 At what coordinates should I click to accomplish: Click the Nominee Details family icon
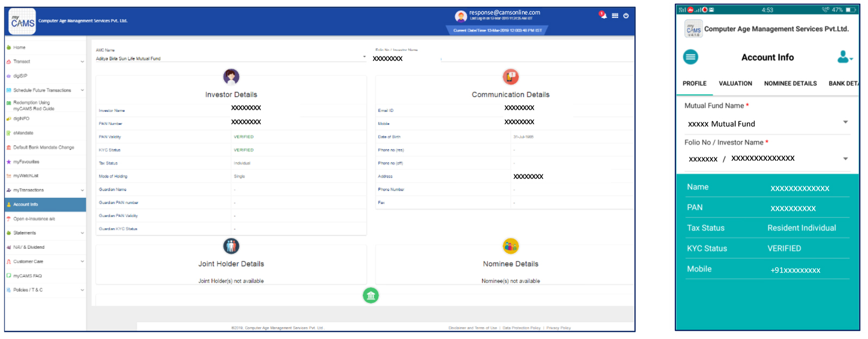pyautogui.click(x=510, y=246)
